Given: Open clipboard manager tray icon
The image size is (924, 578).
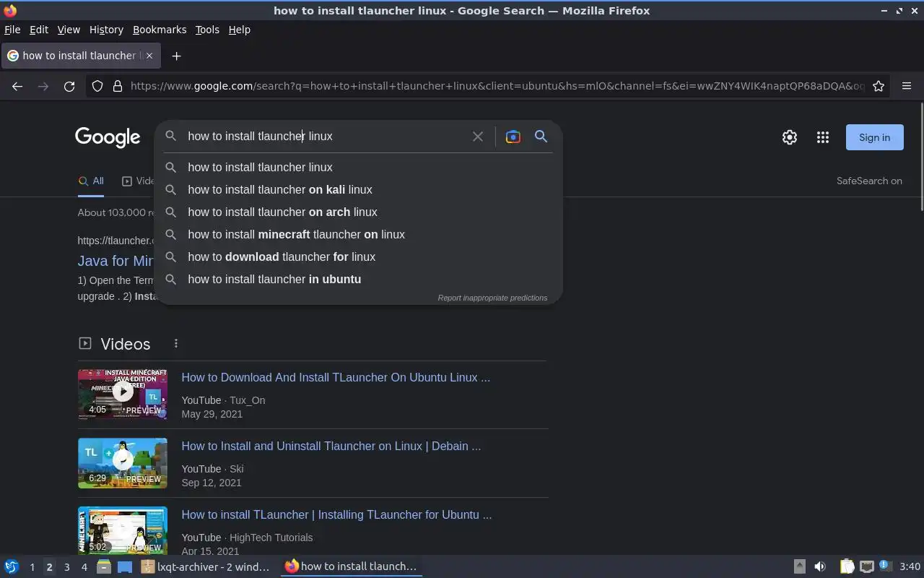Looking at the screenshot, I should [847, 566].
